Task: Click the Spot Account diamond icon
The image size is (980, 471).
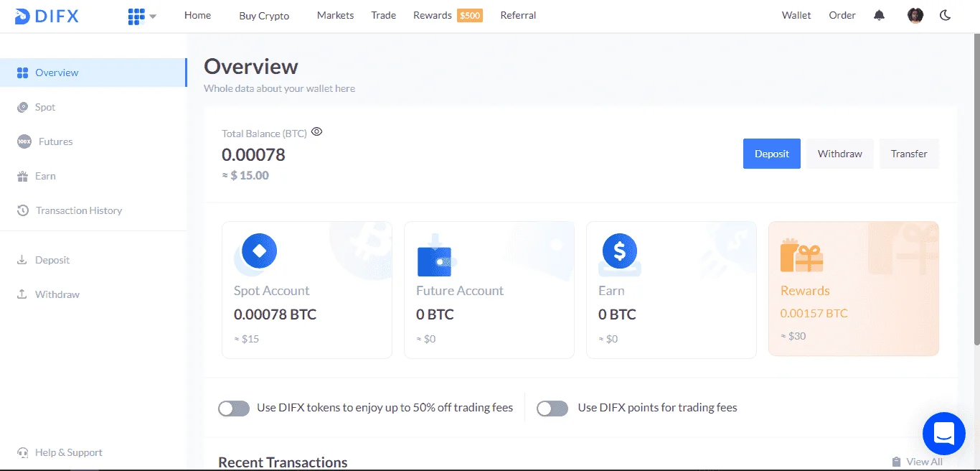Action: pos(259,251)
